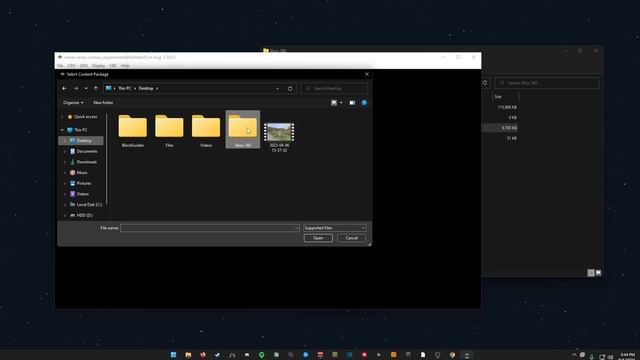This screenshot has height=360, width=640.
Task: Open help with the blue question mark icon
Action: point(364,103)
